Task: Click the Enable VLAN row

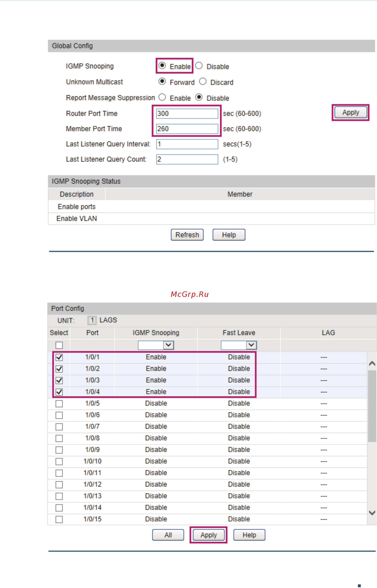Action: tap(211, 218)
